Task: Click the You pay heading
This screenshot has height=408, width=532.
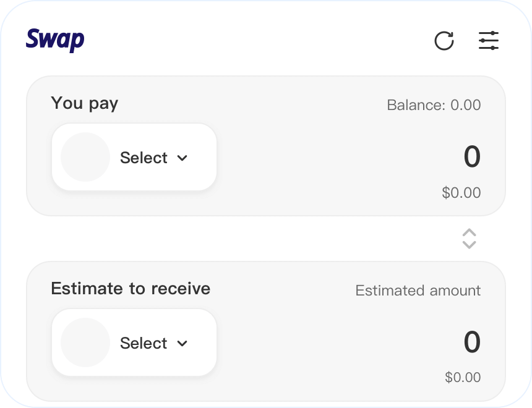Action: click(x=84, y=103)
